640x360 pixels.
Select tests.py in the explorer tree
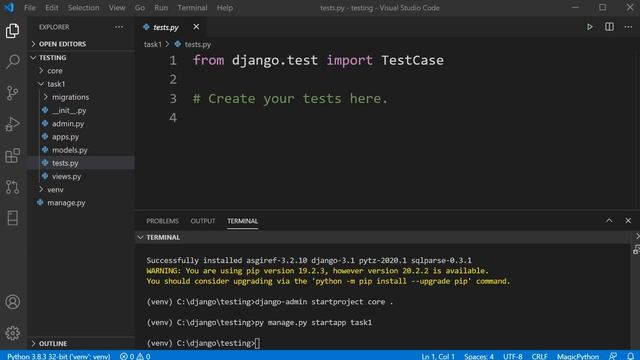tap(65, 163)
